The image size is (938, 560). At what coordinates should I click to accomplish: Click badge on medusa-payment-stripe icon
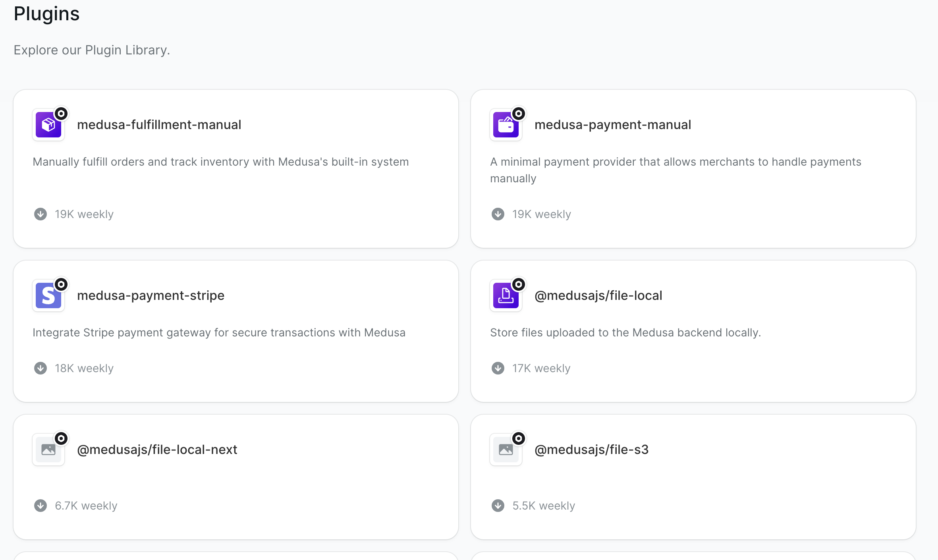(x=61, y=284)
